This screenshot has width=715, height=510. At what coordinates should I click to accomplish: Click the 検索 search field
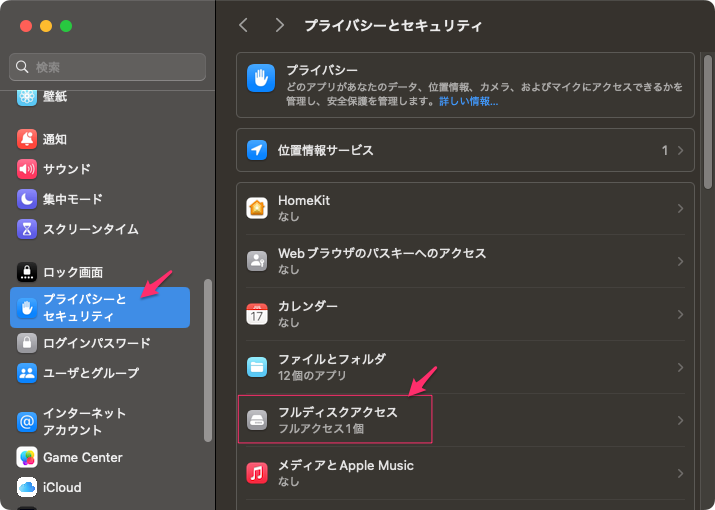coord(108,67)
